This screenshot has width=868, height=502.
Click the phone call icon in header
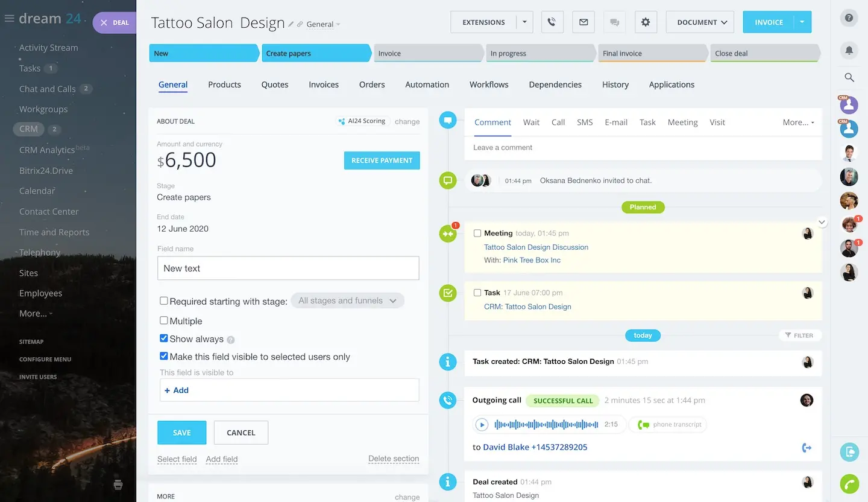[x=552, y=22]
